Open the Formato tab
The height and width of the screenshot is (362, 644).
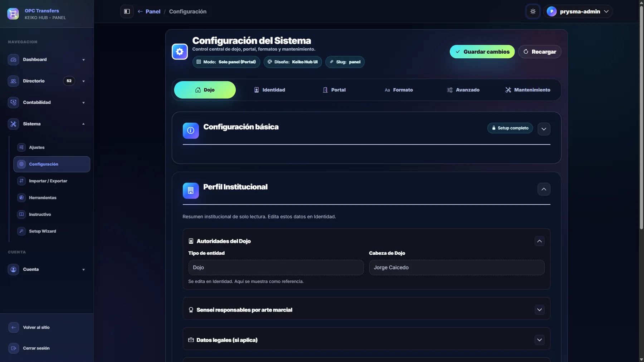399,90
